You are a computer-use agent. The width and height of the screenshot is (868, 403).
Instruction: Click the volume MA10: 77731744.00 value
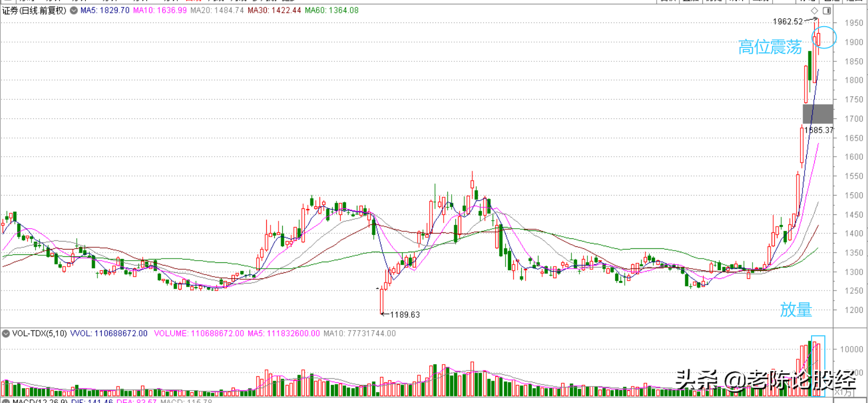[x=359, y=334]
